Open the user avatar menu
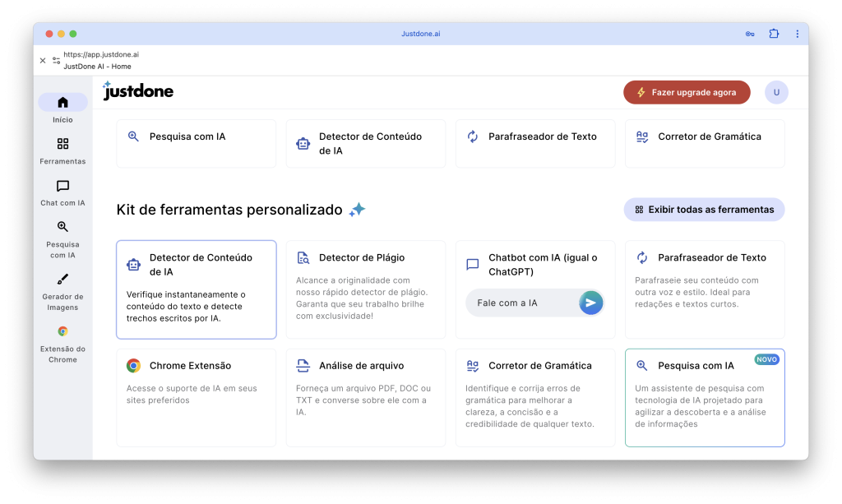The width and height of the screenshot is (842, 504). pos(775,93)
